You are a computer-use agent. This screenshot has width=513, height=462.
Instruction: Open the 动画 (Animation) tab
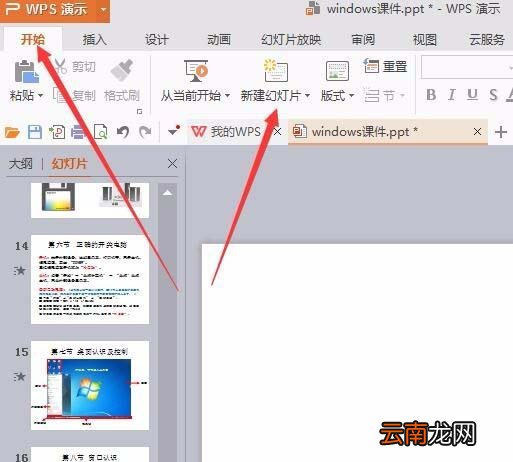coord(219,40)
